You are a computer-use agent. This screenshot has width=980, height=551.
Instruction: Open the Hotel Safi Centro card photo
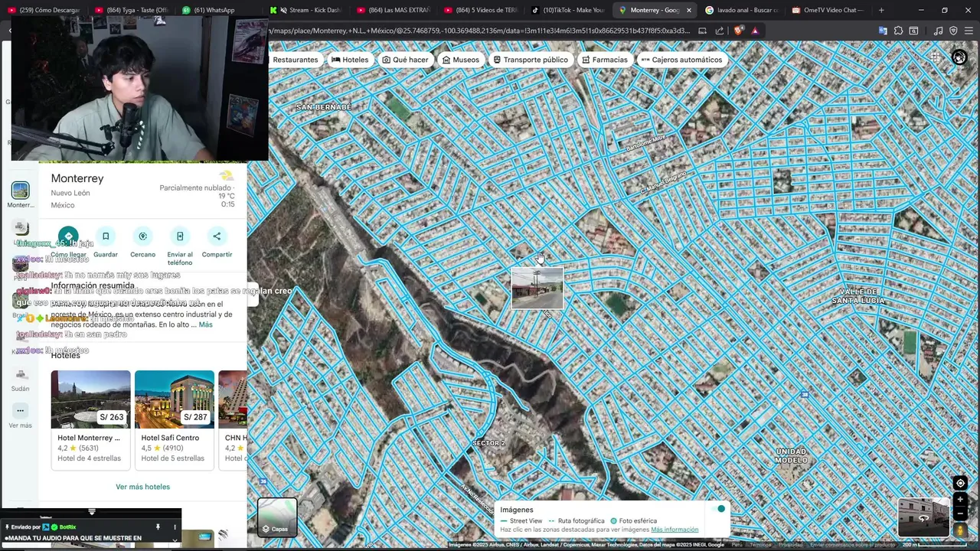point(175,399)
